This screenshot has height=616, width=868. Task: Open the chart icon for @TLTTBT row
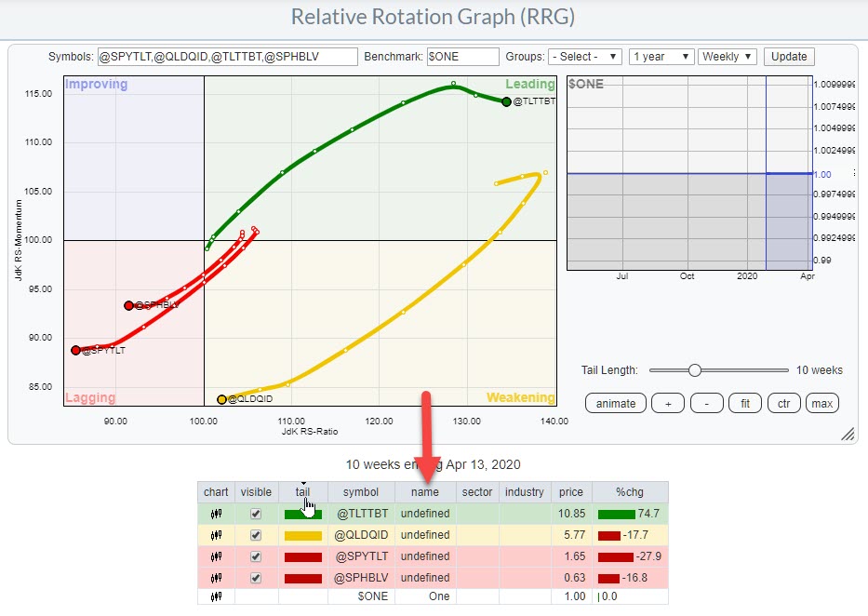216,514
